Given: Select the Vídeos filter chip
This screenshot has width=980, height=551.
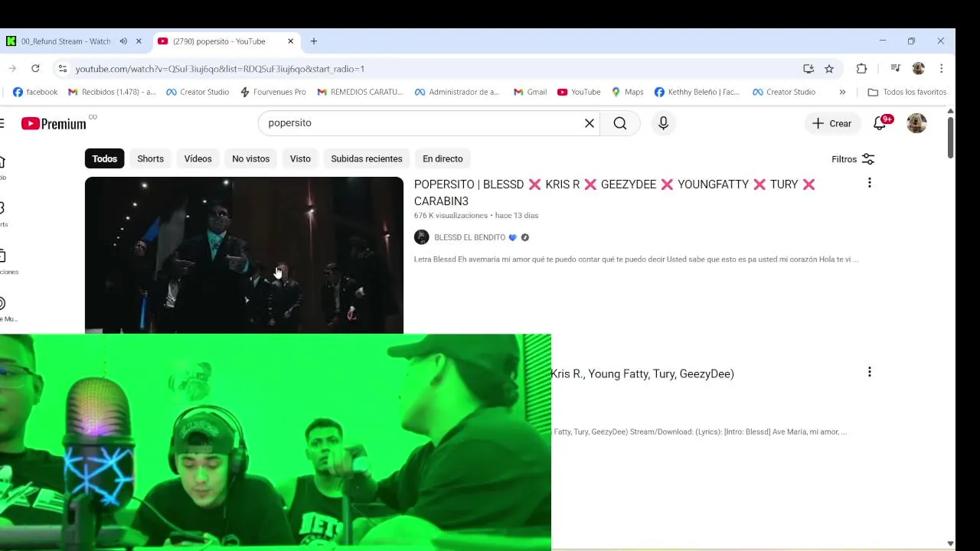Looking at the screenshot, I should click(x=198, y=158).
